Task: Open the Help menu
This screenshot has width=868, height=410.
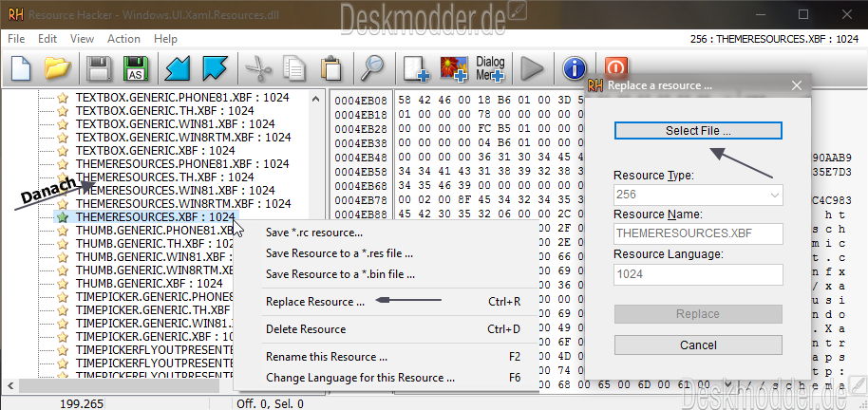Action: 165,39
